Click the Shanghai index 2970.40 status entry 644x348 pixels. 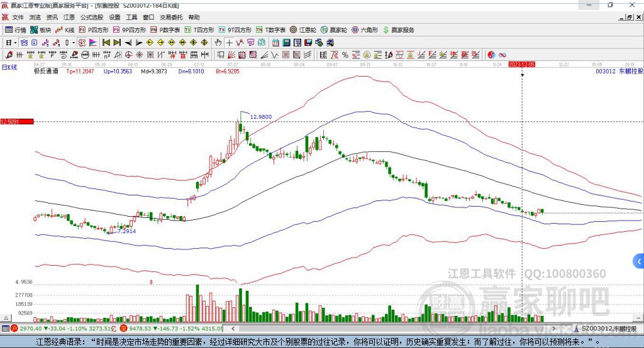(63, 329)
